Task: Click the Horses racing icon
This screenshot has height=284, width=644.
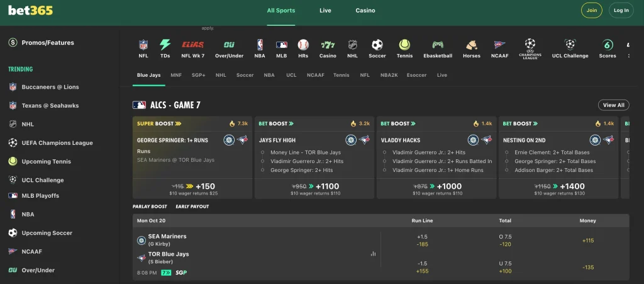Action: coord(471,45)
